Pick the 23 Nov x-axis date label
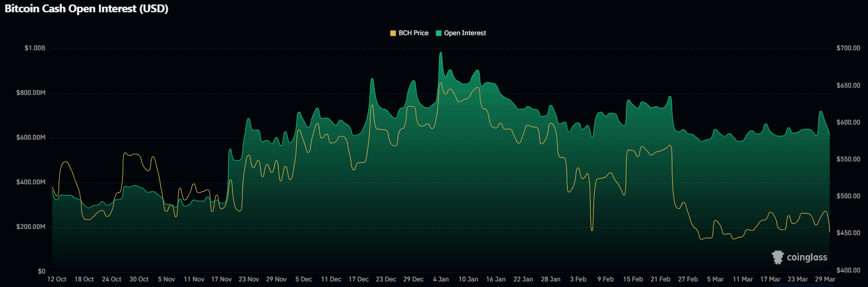 click(249, 279)
